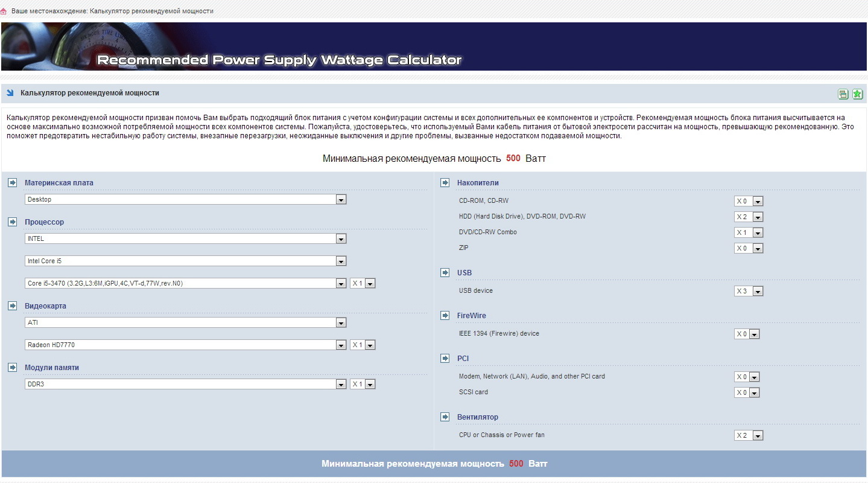
Task: Click the green bookmark star icon
Action: click(x=858, y=94)
